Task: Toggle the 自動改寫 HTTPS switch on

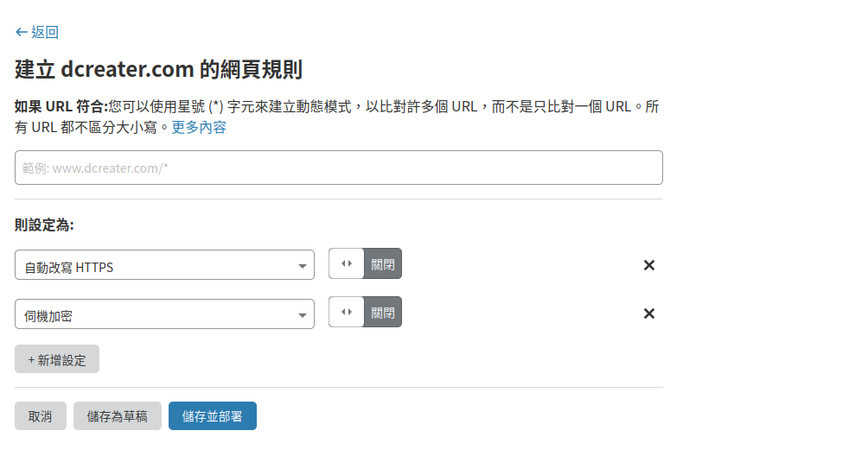Action: 365,264
